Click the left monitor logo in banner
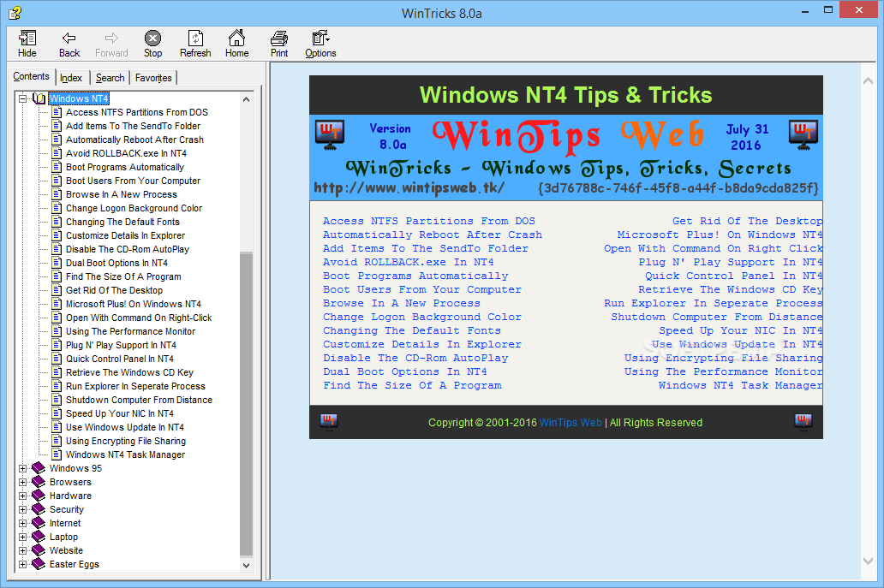This screenshot has width=884, height=588. pos(330,135)
